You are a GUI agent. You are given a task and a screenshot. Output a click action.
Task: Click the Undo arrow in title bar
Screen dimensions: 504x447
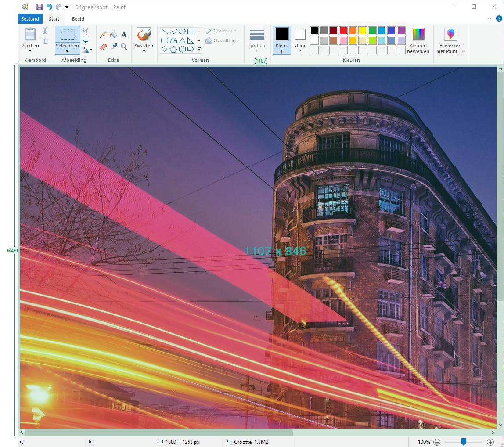49,7
